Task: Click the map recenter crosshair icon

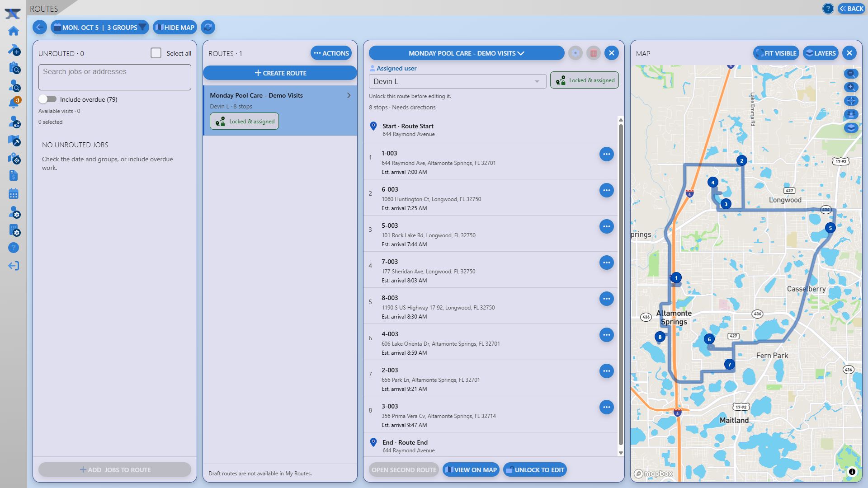Action: pyautogui.click(x=851, y=101)
